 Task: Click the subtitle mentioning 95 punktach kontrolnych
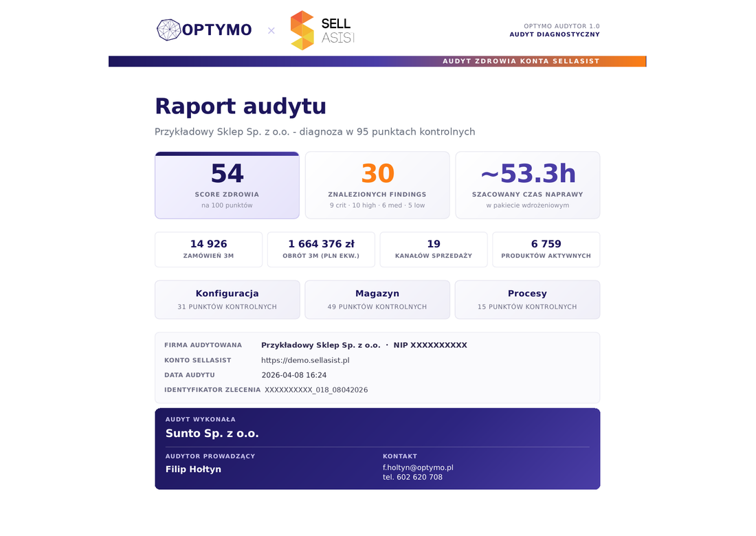315,132
